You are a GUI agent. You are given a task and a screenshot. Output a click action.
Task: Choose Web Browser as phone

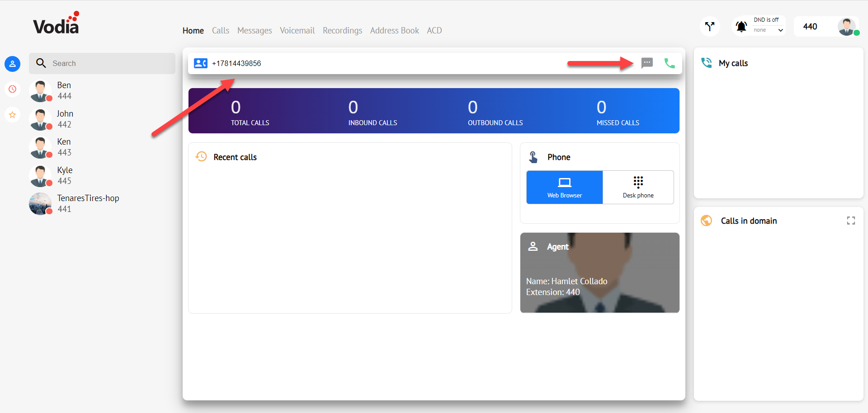(x=565, y=187)
